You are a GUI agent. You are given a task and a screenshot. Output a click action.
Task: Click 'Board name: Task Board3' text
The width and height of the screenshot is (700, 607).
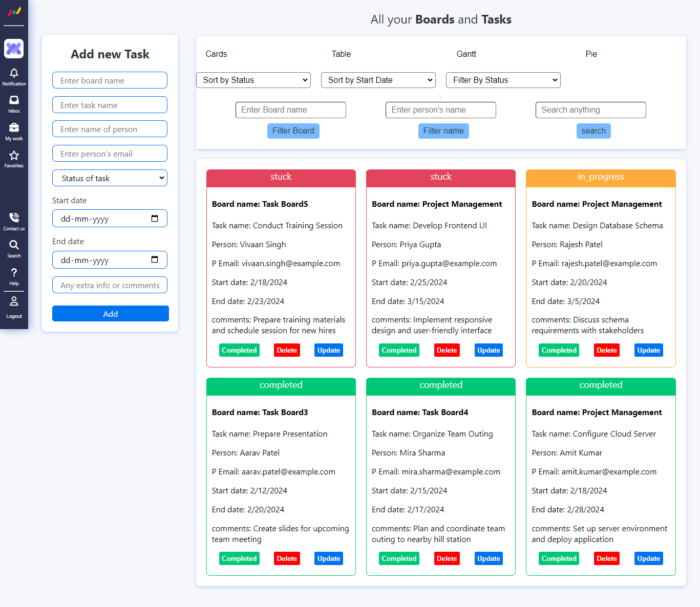tap(260, 413)
